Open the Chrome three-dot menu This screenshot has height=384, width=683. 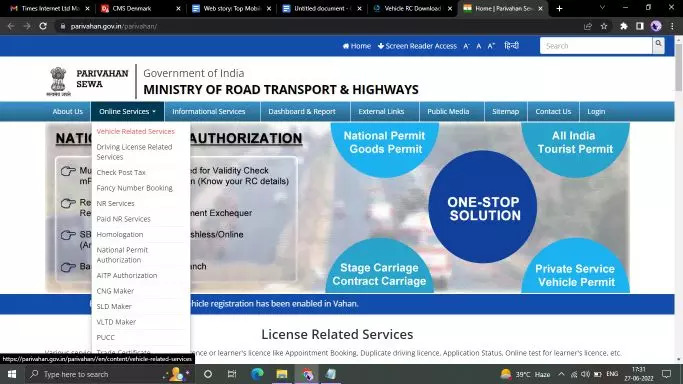673,26
